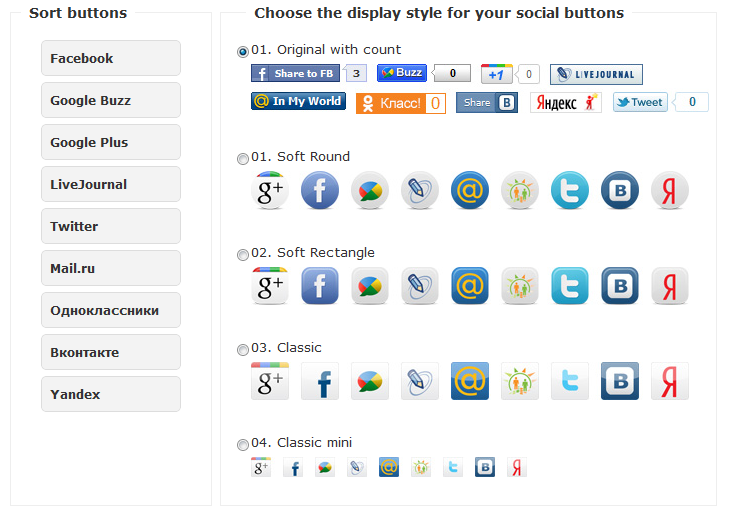Click the Classic mini LiveJournal pencil icon
730x515 pixels.
[x=357, y=468]
